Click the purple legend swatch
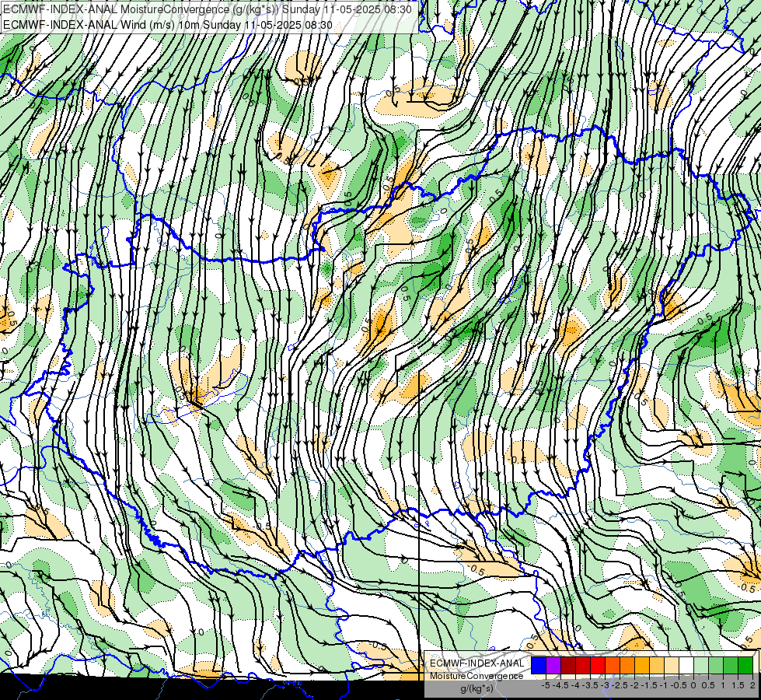 coord(553,665)
